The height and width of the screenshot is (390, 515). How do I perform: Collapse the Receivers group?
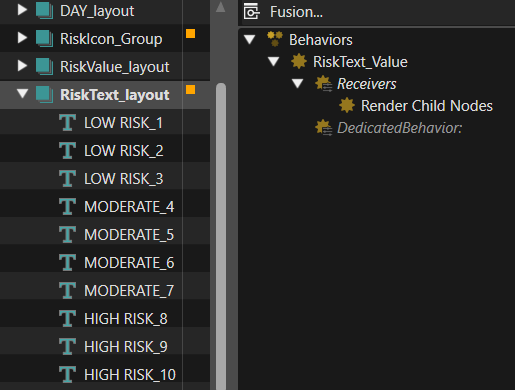pyautogui.click(x=297, y=83)
